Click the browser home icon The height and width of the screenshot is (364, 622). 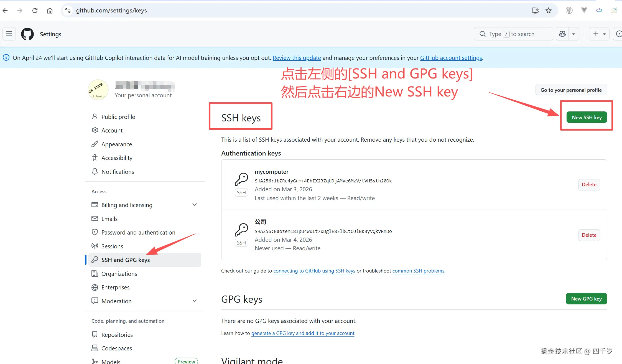[50, 10]
